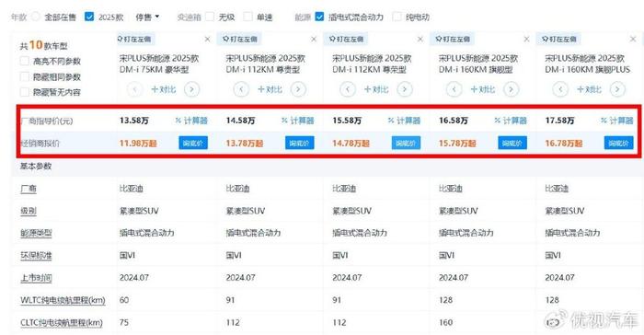Move DM-i 112KM 尊荣型 column right with arrow
Image resolution: width=644 pixels, height=335 pixels.
click(405, 89)
